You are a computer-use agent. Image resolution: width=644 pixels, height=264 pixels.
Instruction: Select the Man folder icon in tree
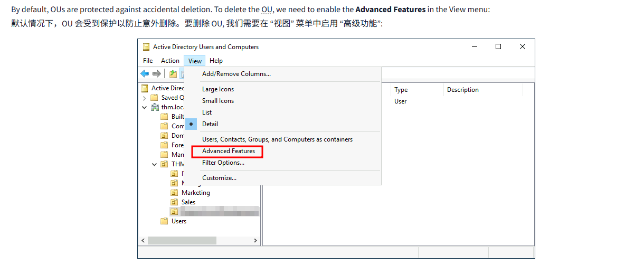pos(164,155)
